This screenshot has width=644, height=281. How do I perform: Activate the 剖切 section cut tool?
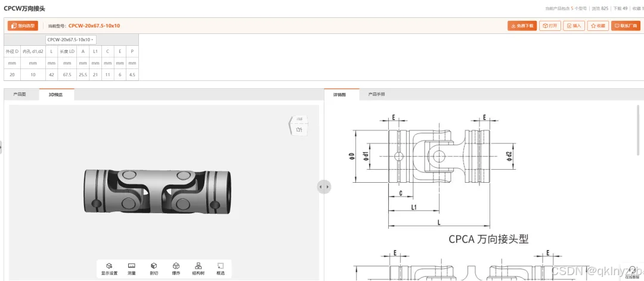tap(154, 269)
